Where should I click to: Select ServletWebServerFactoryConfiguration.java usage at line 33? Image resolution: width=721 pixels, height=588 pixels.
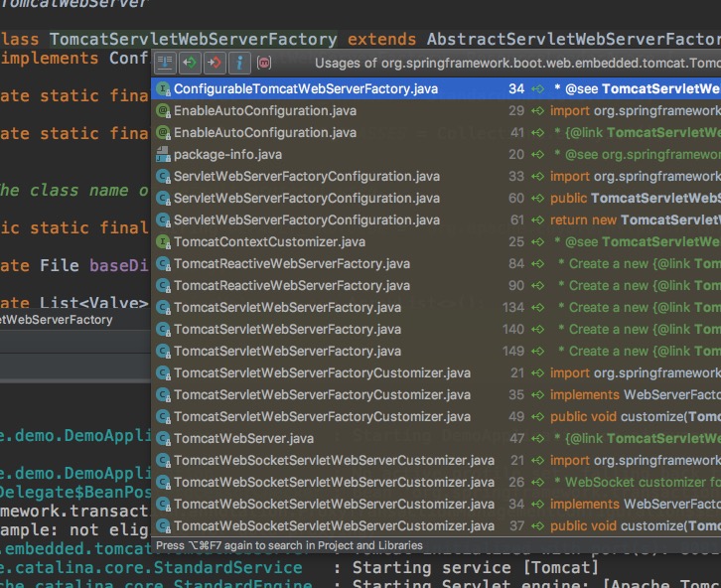click(436, 177)
